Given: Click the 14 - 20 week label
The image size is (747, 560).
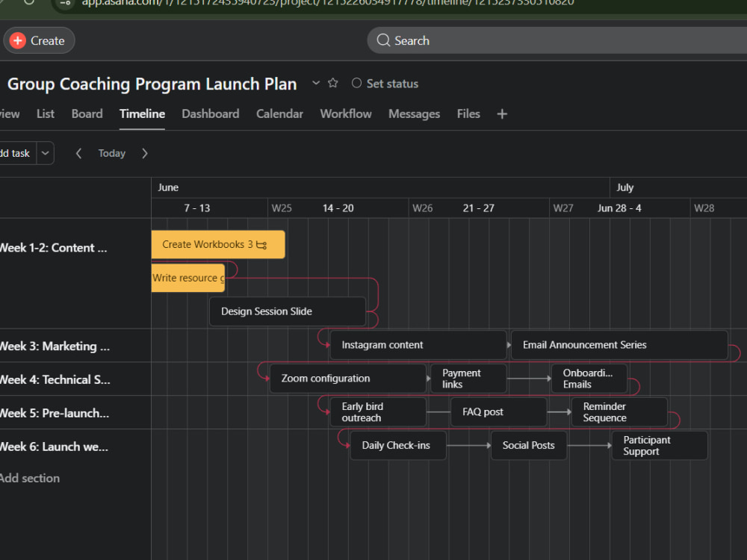Looking at the screenshot, I should point(338,208).
